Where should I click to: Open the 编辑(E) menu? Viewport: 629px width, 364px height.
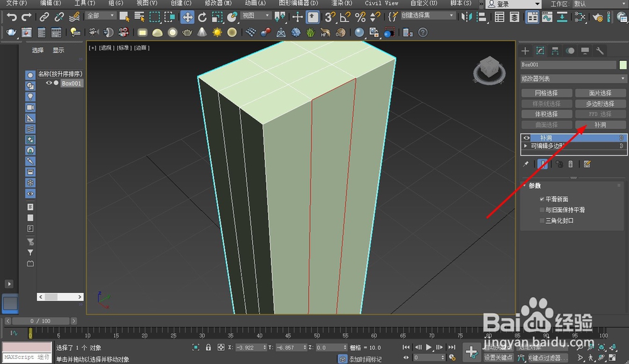click(x=50, y=3)
